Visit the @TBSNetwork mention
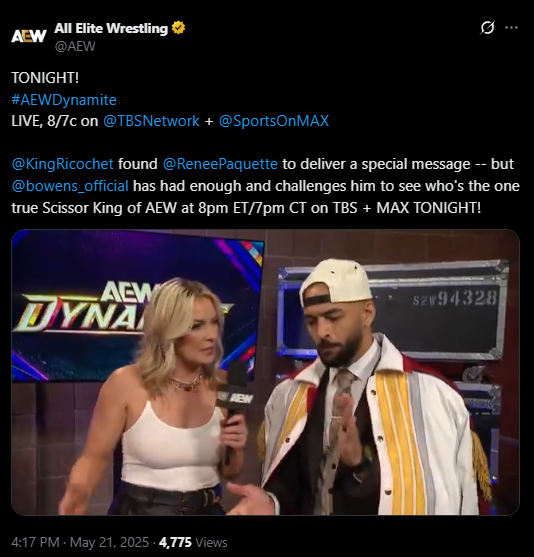Viewport: 534px width, 557px height. pyautogui.click(x=151, y=121)
